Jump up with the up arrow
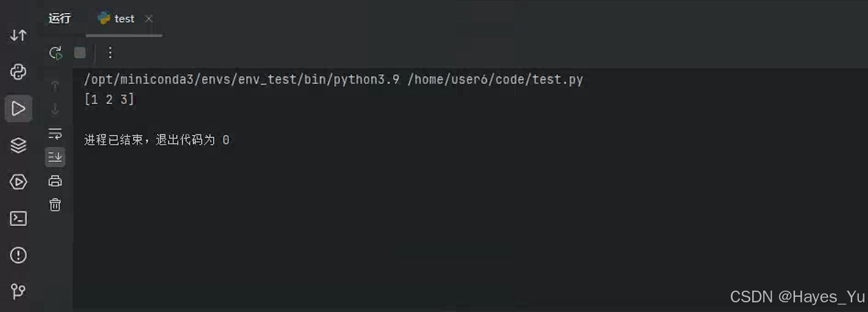This screenshot has width=868, height=312. 55,86
